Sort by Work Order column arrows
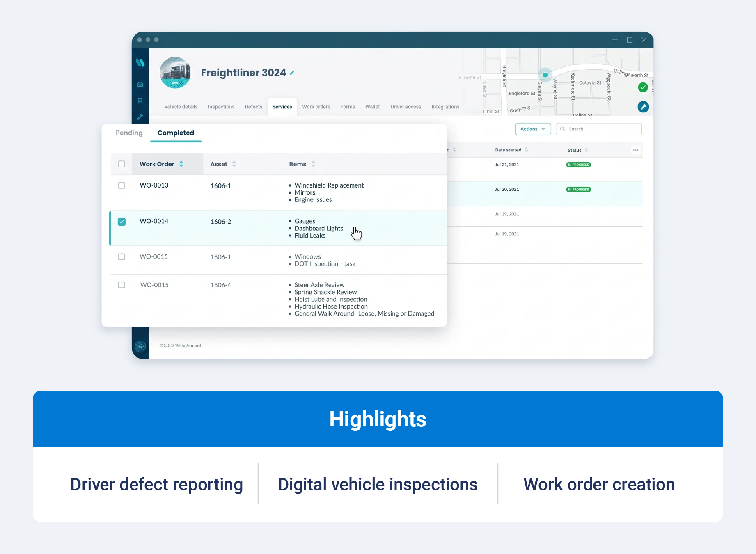The width and height of the screenshot is (756, 554). click(x=181, y=164)
